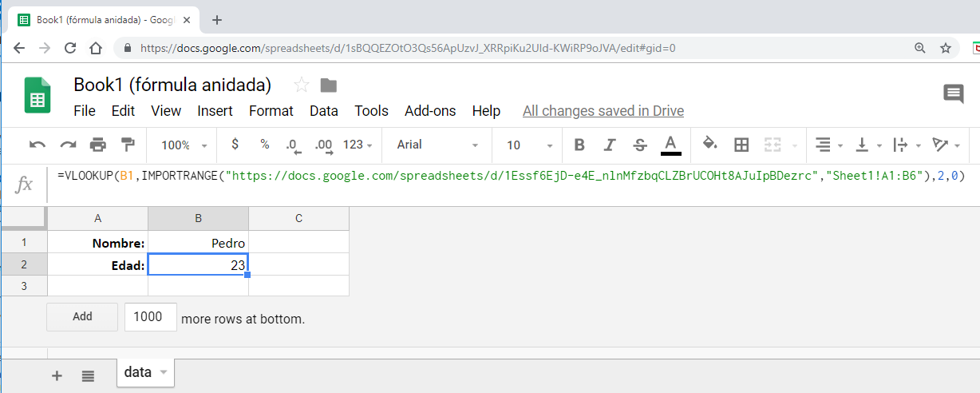
Task: Open the Arial font dropdown
Action: (437, 145)
